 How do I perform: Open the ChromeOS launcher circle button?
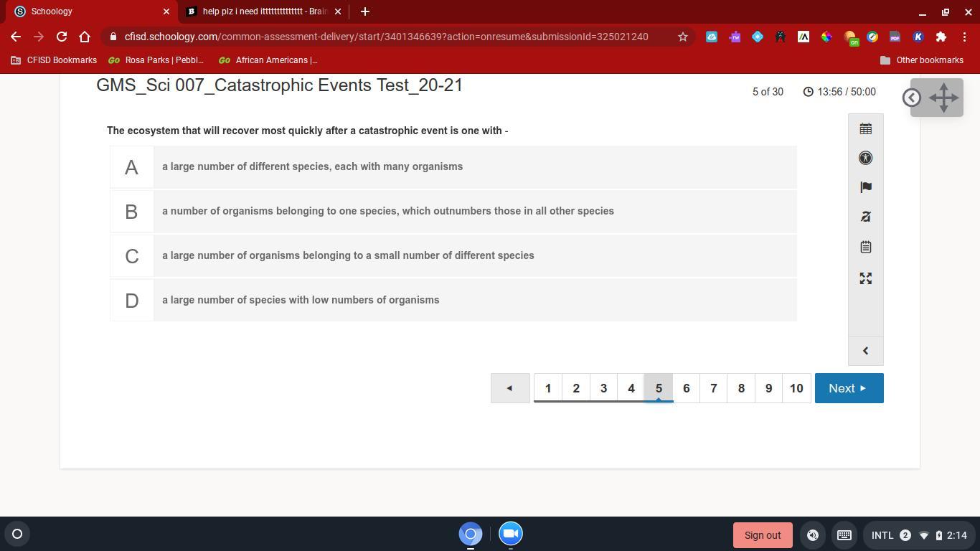pos(17,534)
